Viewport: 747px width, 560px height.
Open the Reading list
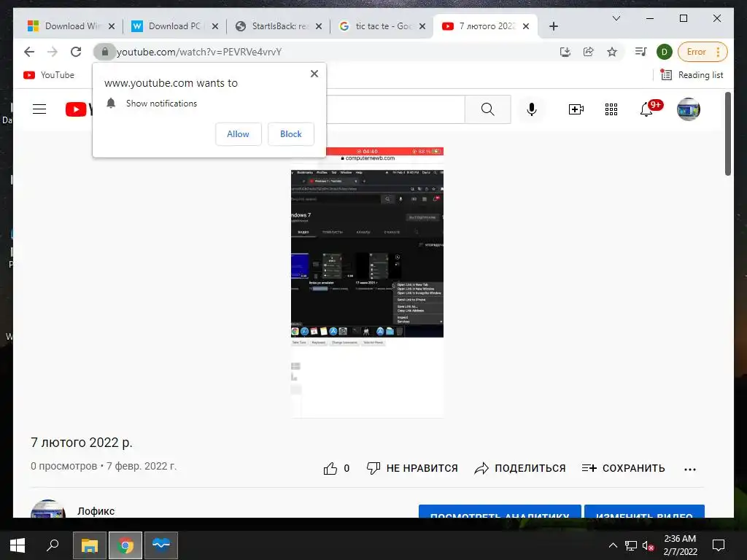tap(692, 75)
